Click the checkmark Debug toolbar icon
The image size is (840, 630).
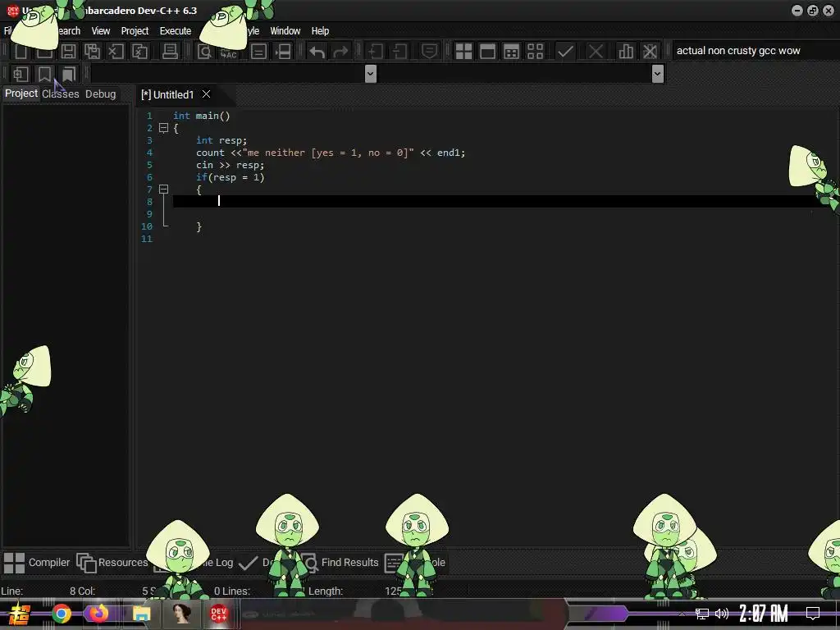tap(565, 52)
